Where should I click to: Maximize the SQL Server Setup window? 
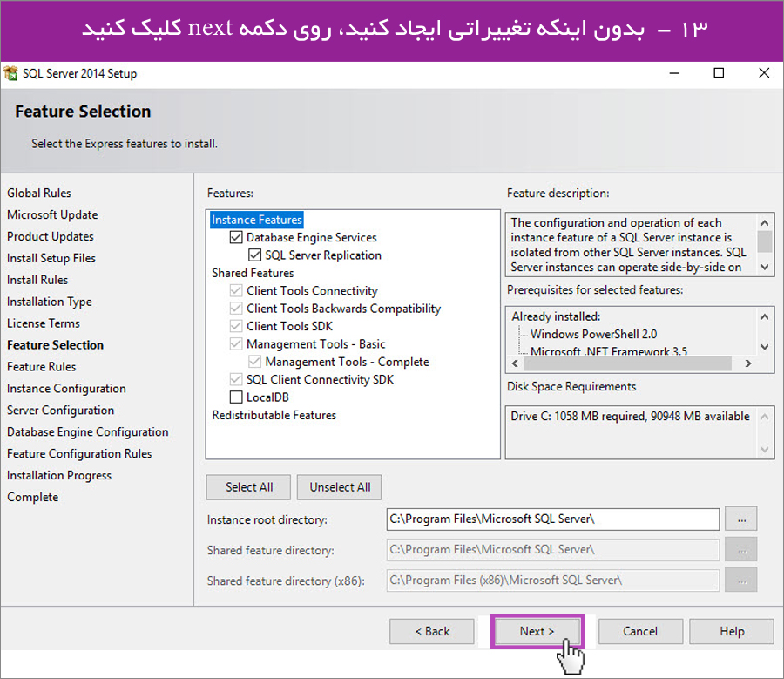(x=719, y=73)
